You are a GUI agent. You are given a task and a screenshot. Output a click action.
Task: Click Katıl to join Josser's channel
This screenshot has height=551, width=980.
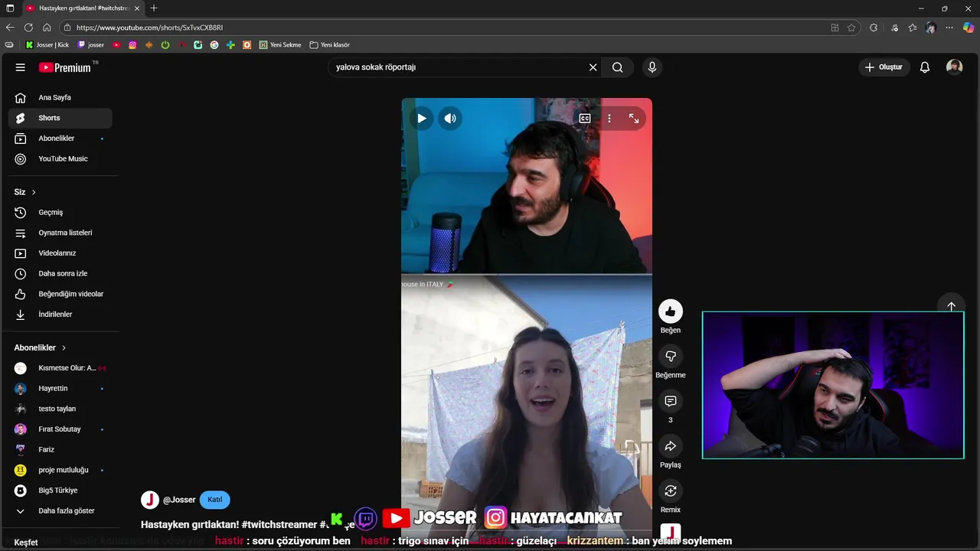tap(215, 500)
